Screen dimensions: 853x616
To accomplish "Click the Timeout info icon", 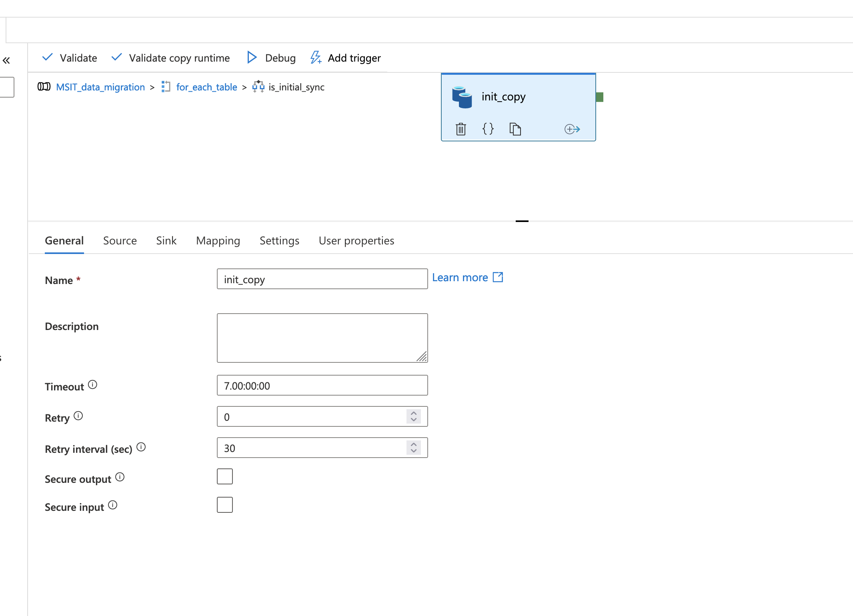I will point(93,384).
